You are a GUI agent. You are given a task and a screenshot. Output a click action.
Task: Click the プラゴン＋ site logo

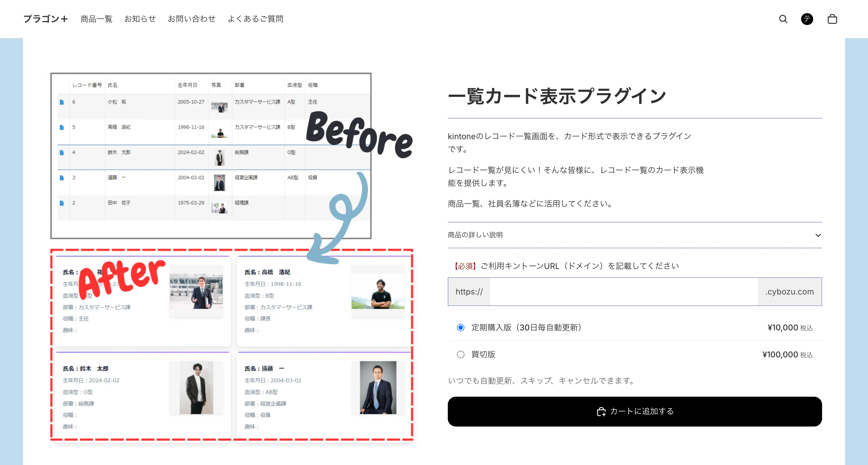pyautogui.click(x=45, y=19)
